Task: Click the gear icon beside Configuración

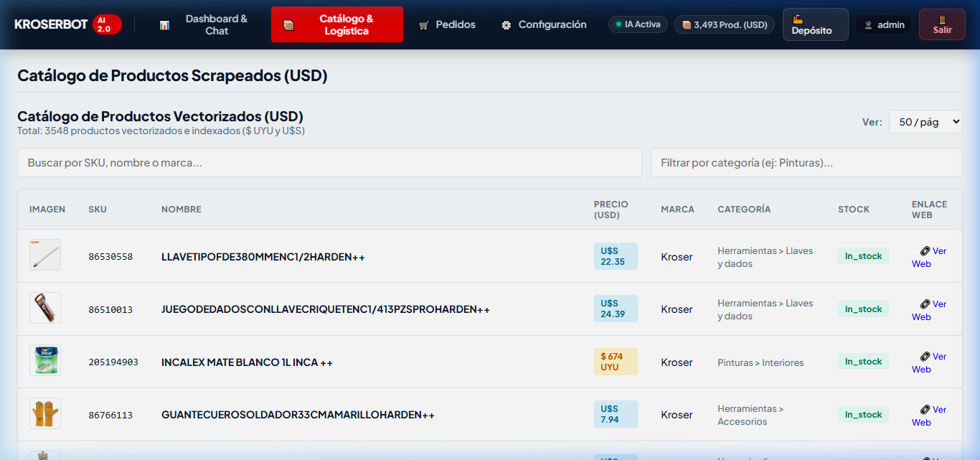Action: tap(507, 25)
